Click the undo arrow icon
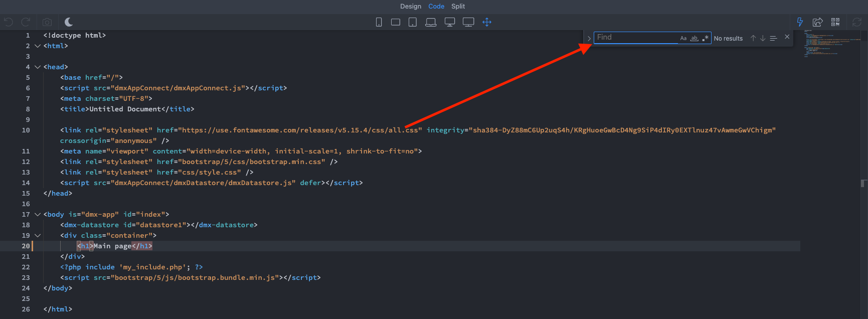The width and height of the screenshot is (868, 319). (x=9, y=22)
